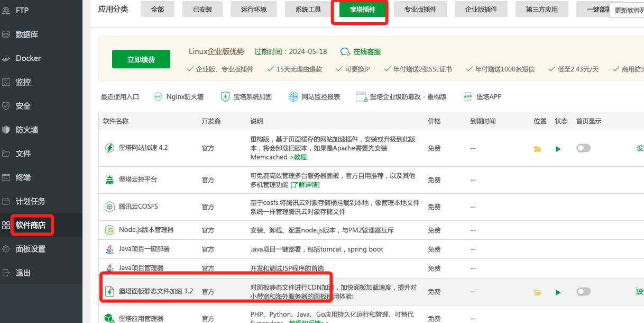Click the 开发商 column header
This screenshot has height=323, width=644.
click(211, 121)
